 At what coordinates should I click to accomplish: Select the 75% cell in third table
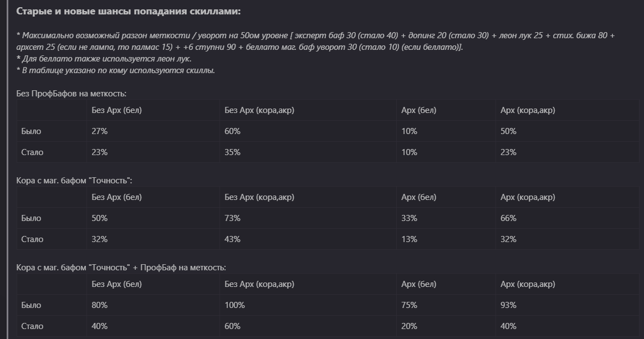(x=446, y=305)
